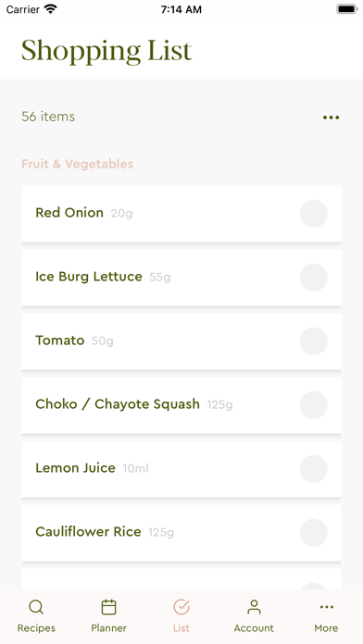Tap the battery status icon
The width and height of the screenshot is (363, 644).
[347, 9]
